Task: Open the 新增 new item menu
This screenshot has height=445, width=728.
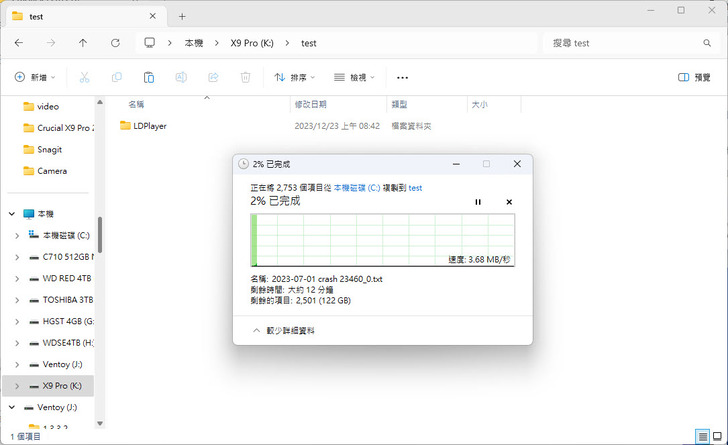Action: (x=34, y=77)
